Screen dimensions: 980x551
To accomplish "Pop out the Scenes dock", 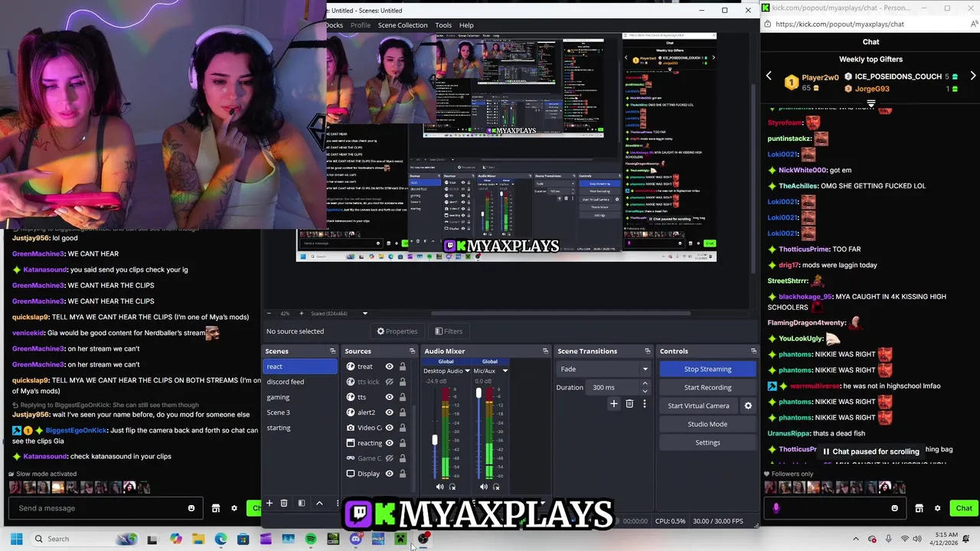I will [x=332, y=351].
